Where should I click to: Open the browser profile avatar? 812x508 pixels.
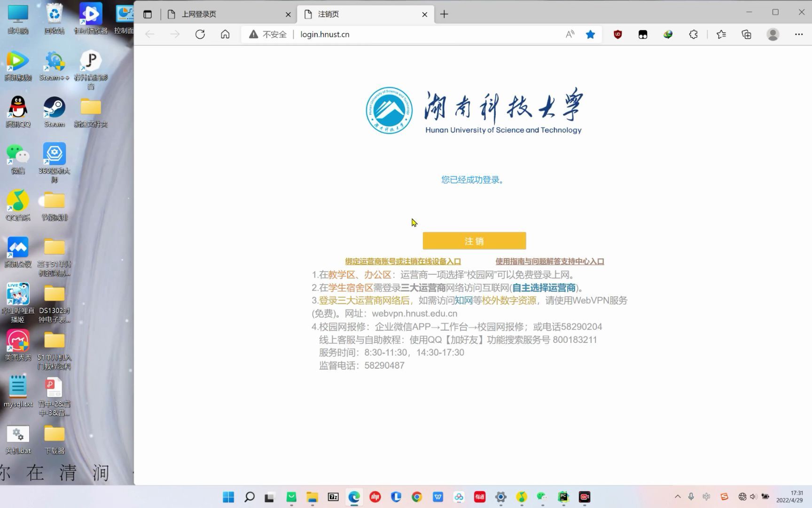(773, 34)
